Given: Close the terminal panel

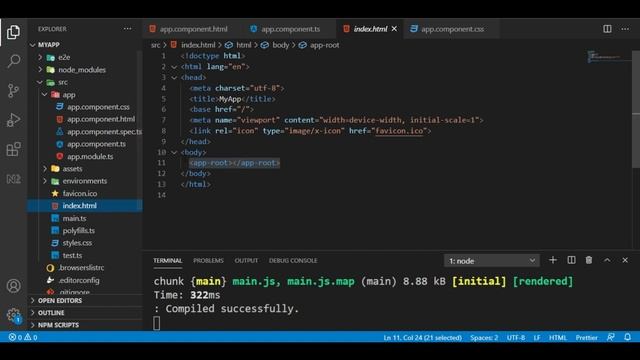Looking at the screenshot, I should [x=625, y=260].
